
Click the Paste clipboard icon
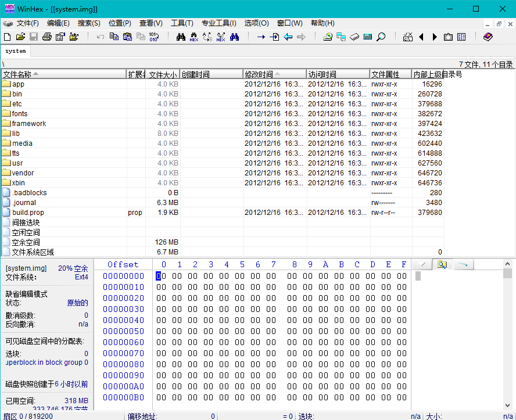(x=127, y=37)
